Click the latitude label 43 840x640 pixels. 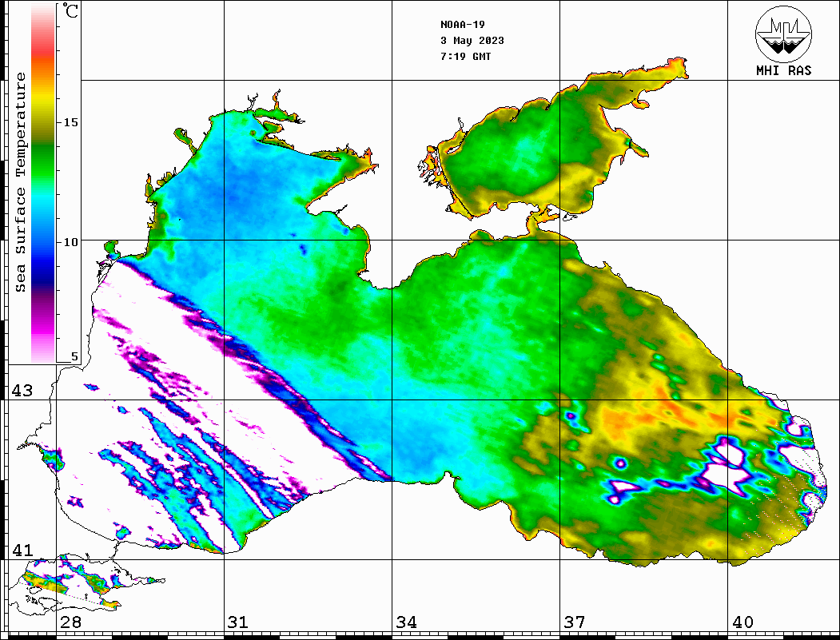point(22,391)
